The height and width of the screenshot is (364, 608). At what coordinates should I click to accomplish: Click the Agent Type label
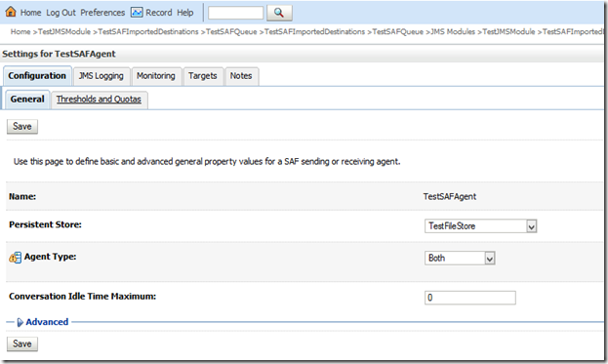[x=50, y=257]
